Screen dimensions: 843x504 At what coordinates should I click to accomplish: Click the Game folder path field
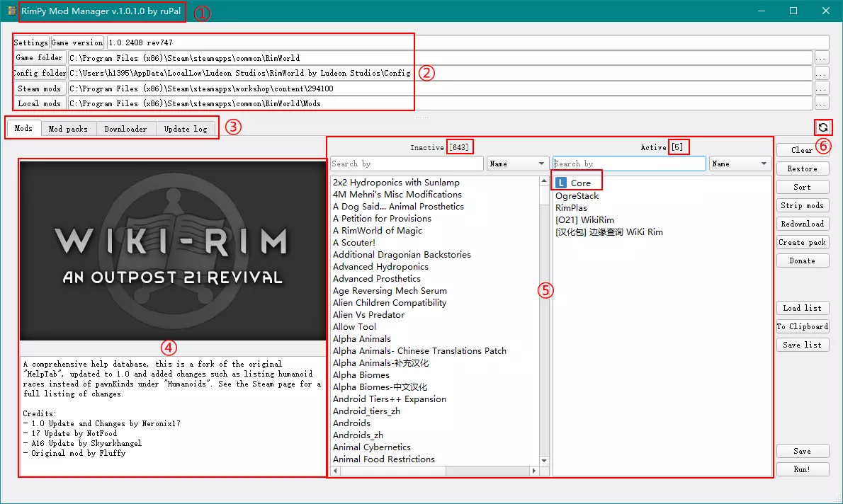(x=441, y=58)
